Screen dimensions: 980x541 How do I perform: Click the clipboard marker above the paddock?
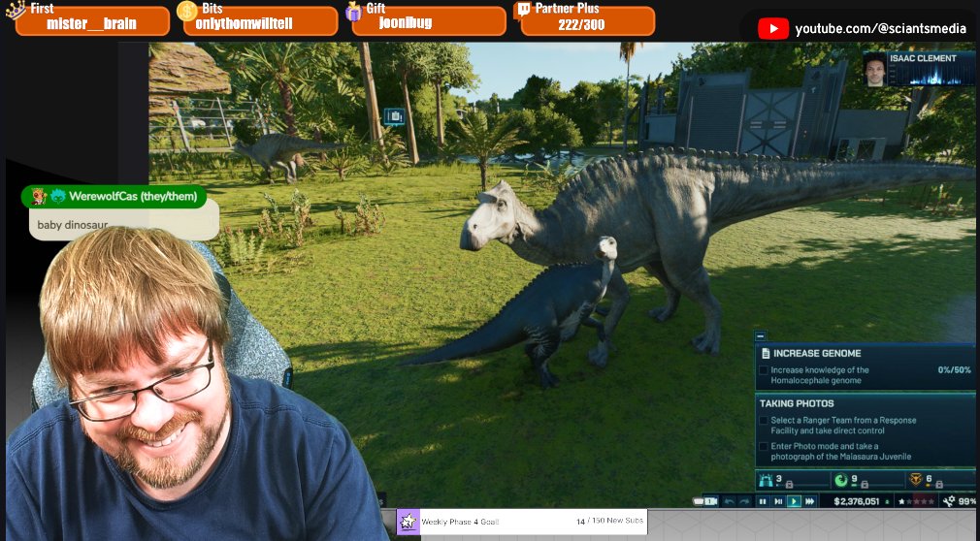point(395,116)
